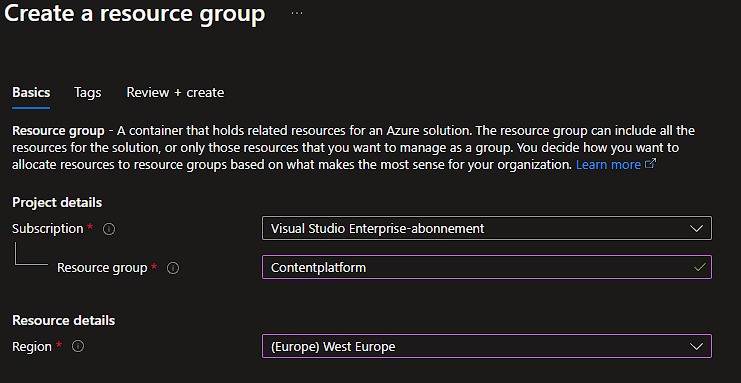Expand the Subscription dropdown chevron

(696, 229)
